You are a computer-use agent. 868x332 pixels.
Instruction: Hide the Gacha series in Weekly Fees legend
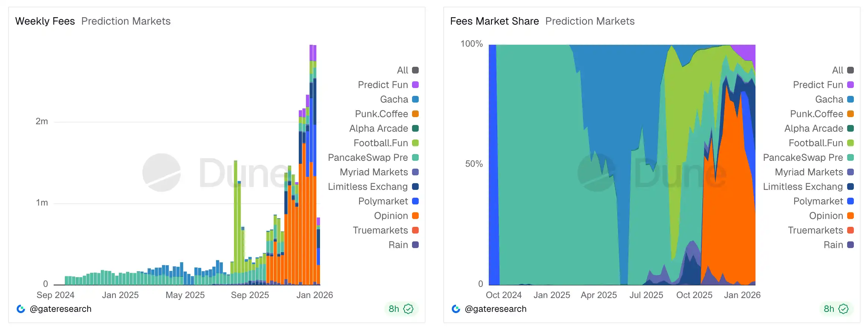tap(394, 99)
